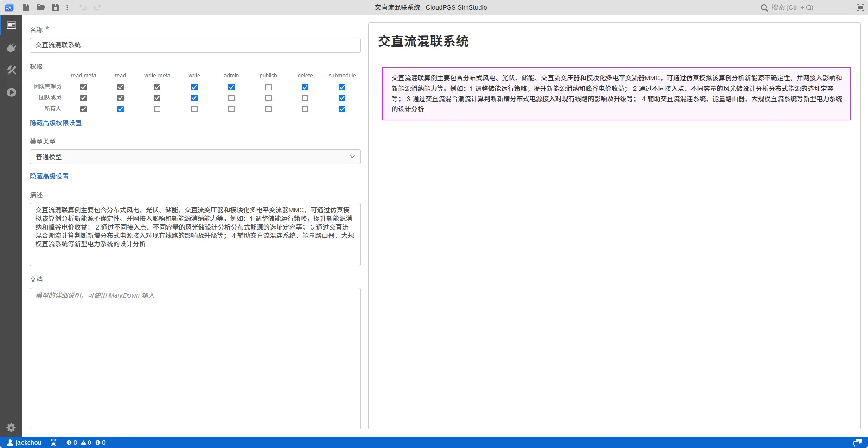Redo with the forward arrow icon

97,7
